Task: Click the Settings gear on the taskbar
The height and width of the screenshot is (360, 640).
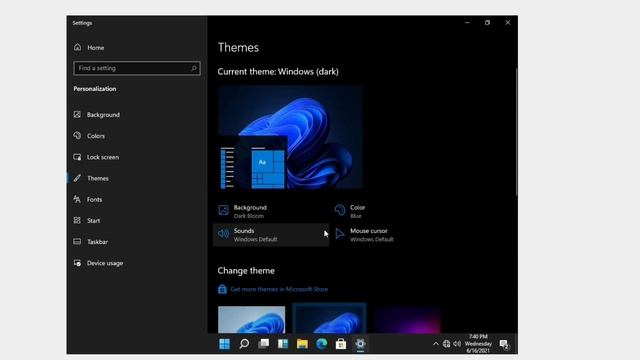Action: click(360, 344)
